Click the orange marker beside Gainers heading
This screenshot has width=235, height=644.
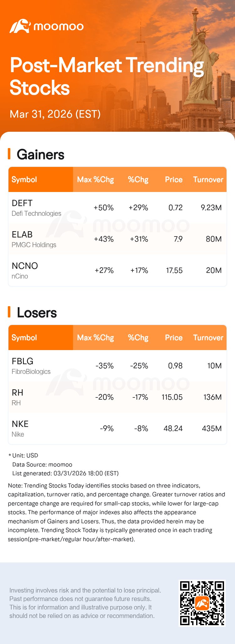tap(9, 154)
